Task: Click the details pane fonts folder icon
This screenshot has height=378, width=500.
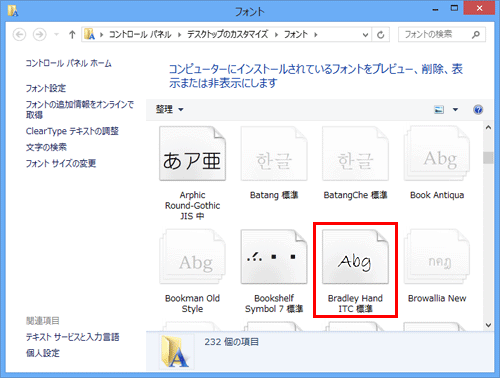Action: [176, 352]
